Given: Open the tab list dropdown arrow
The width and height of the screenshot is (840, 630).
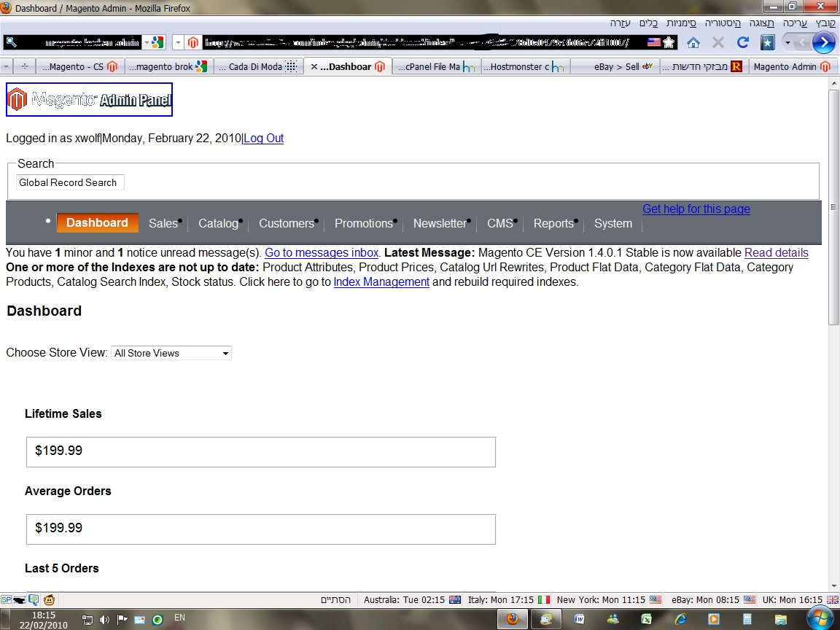Looking at the screenshot, I should (x=6, y=66).
